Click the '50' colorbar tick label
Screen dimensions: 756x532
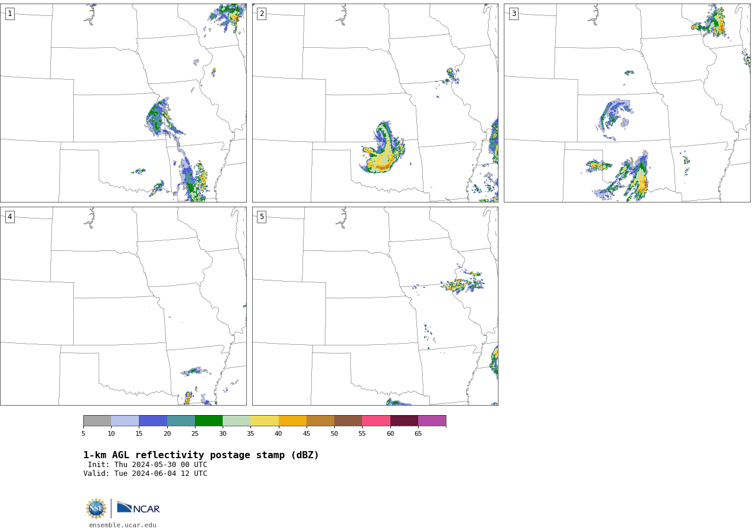pos(334,434)
